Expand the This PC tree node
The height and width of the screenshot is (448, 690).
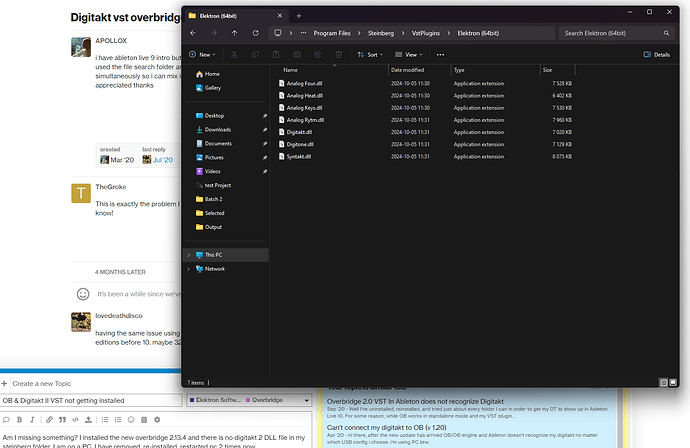click(x=189, y=255)
